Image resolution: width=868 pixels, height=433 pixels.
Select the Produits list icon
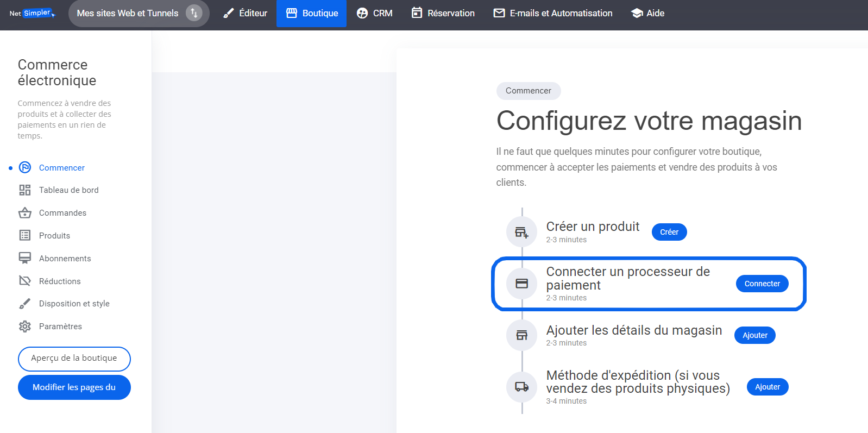(x=25, y=235)
